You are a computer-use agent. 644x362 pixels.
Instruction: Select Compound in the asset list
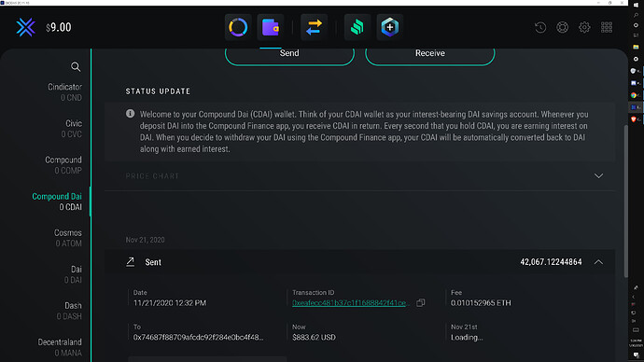[63, 165]
